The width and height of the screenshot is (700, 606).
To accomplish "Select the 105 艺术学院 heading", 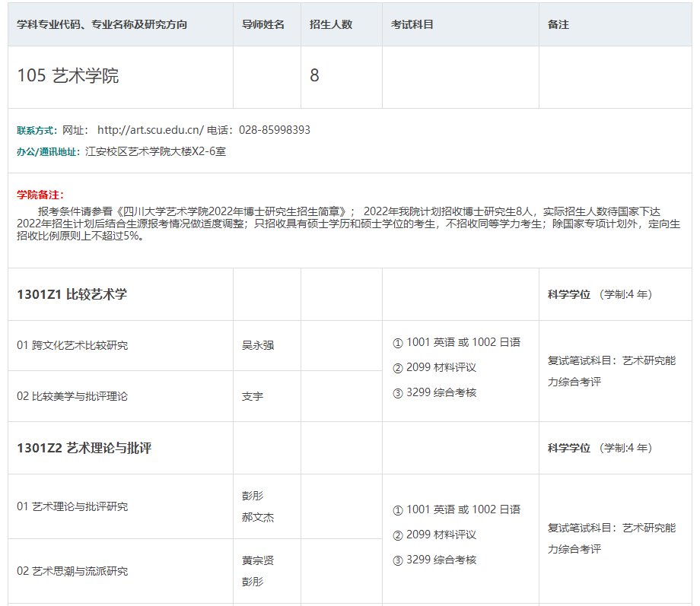I will 68,76.
